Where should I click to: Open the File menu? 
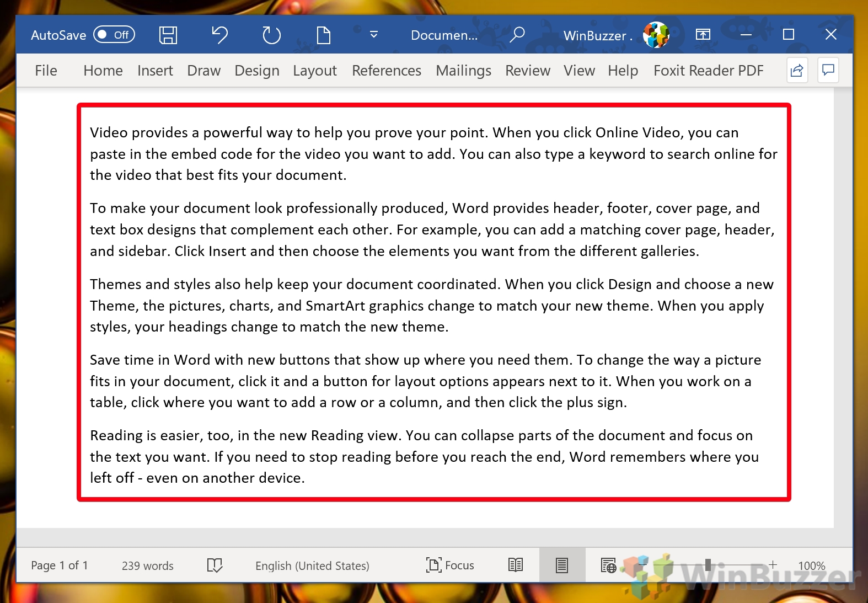[x=46, y=71]
